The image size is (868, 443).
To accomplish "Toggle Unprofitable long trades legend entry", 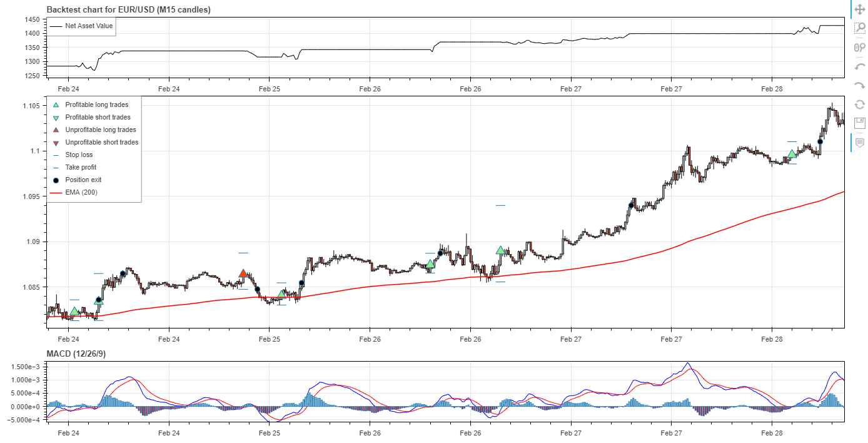I will 93,130.
